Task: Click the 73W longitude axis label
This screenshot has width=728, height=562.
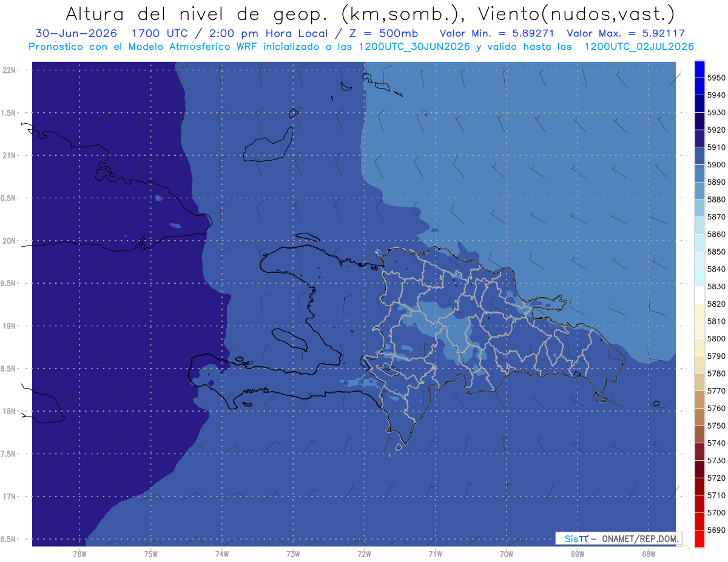Action: [x=293, y=554]
